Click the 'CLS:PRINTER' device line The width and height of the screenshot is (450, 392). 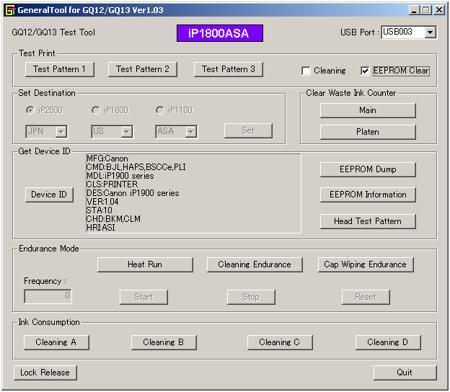(x=112, y=185)
